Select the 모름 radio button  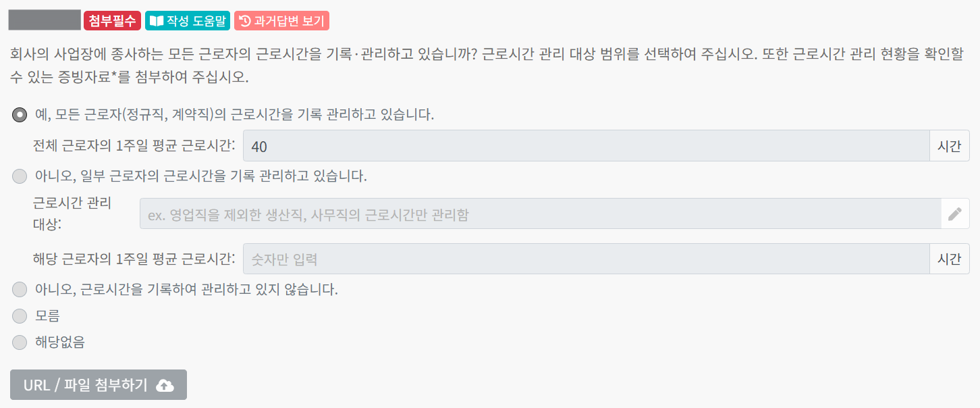(x=20, y=316)
